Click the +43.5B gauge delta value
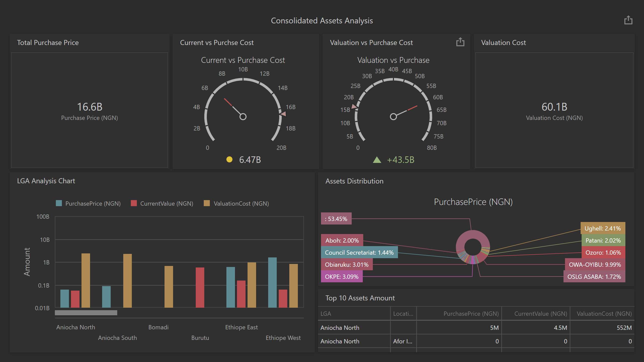Screen dimensions: 644x362 tap(400, 160)
